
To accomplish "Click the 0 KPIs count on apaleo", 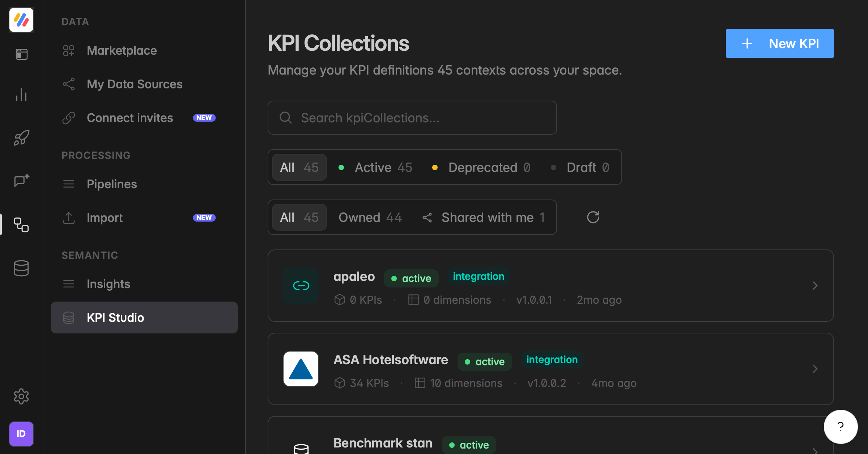I will tap(358, 300).
